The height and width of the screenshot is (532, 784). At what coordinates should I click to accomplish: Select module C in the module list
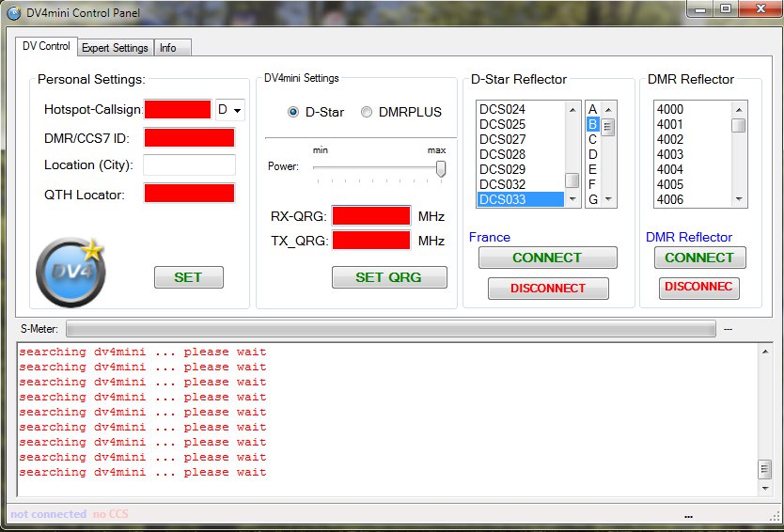click(x=593, y=139)
